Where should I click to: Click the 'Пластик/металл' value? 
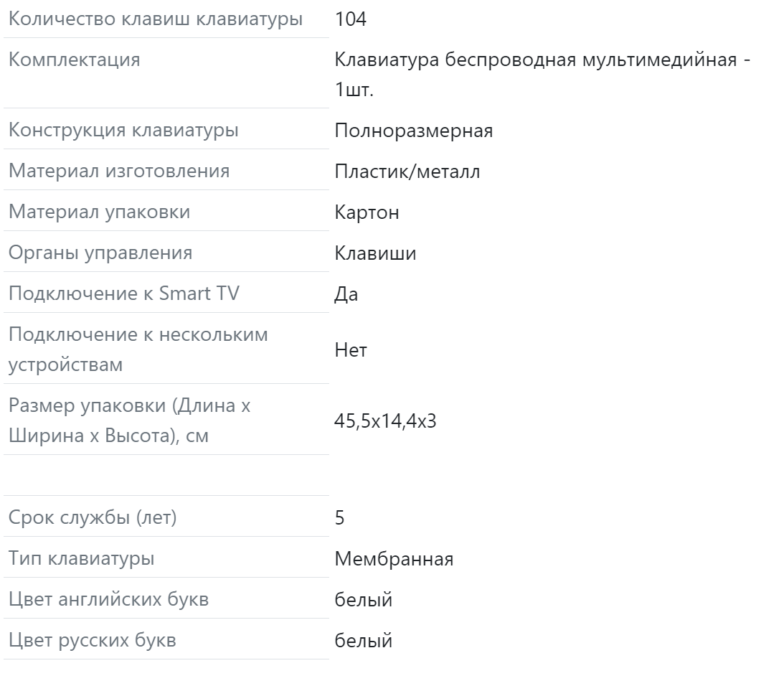[407, 172]
